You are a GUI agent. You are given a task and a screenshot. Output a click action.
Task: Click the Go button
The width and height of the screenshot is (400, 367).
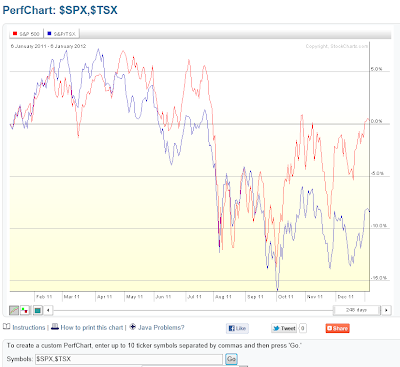tap(231, 359)
